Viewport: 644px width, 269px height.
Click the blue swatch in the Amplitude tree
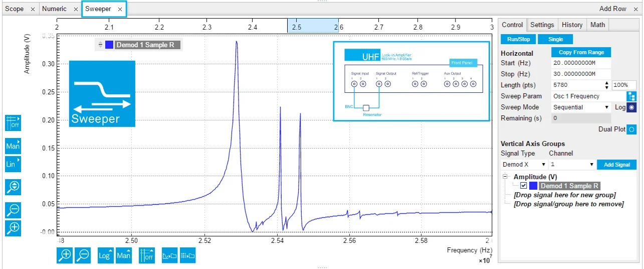click(x=533, y=186)
